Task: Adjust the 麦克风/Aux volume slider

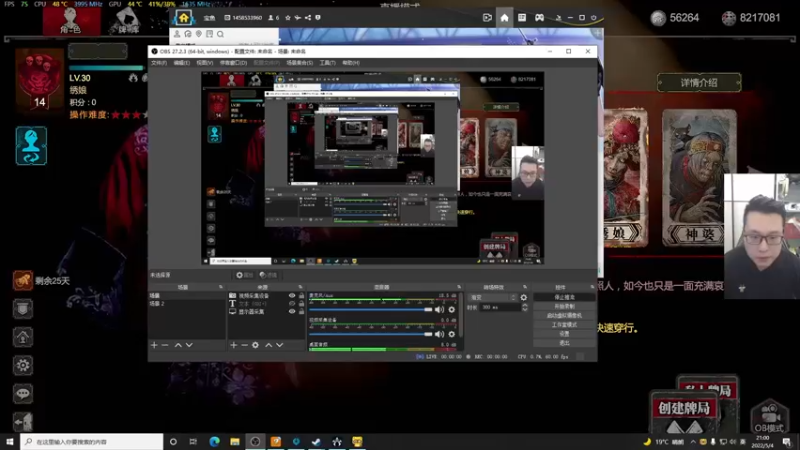Action: pos(370,310)
